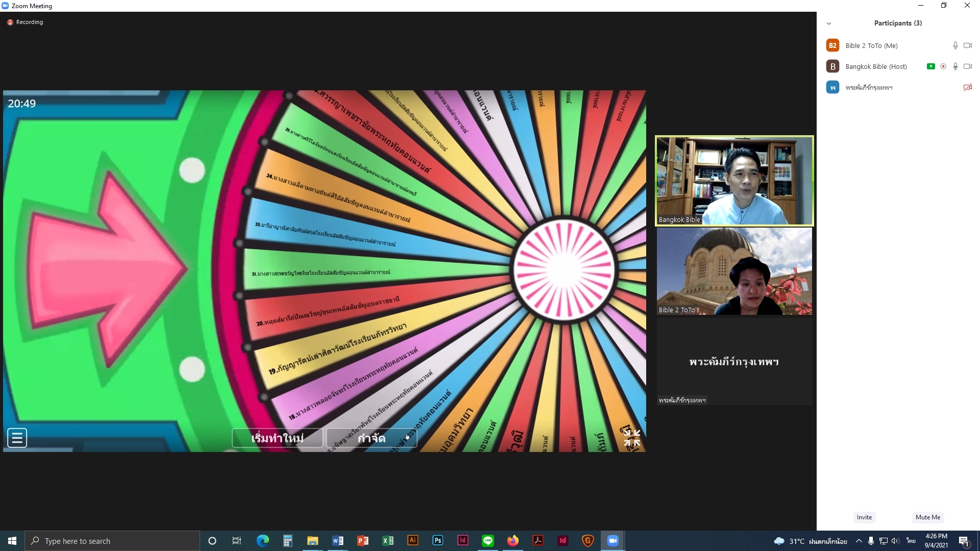This screenshot has height=551, width=980.
Task: Click the white center hub of the wheel
Action: coord(563,269)
